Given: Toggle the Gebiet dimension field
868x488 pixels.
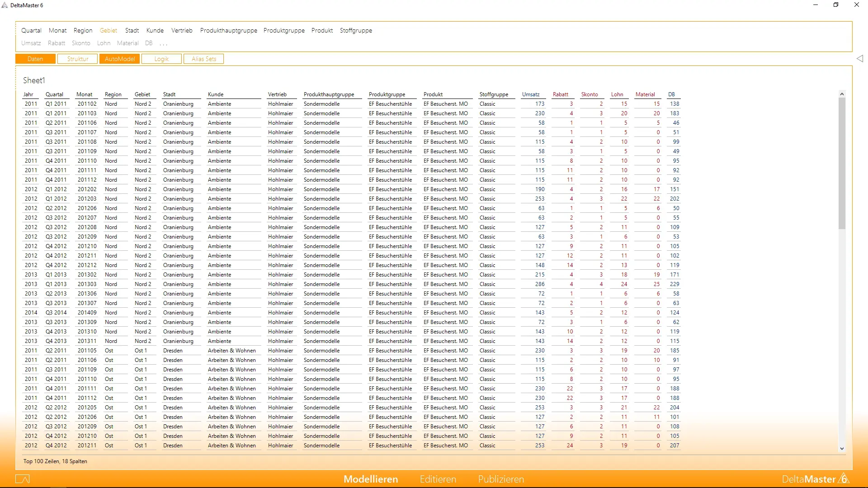Looking at the screenshot, I should coord(108,30).
